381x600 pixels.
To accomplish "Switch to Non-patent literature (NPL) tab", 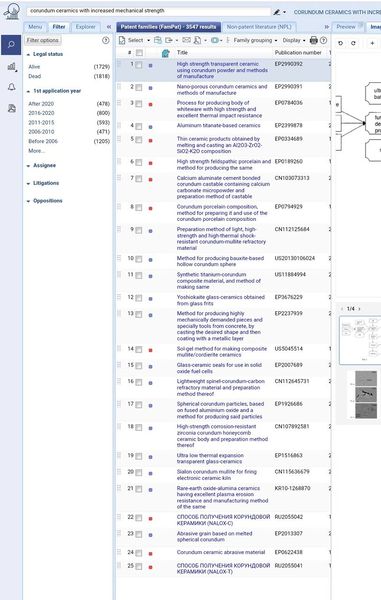I will click(259, 27).
